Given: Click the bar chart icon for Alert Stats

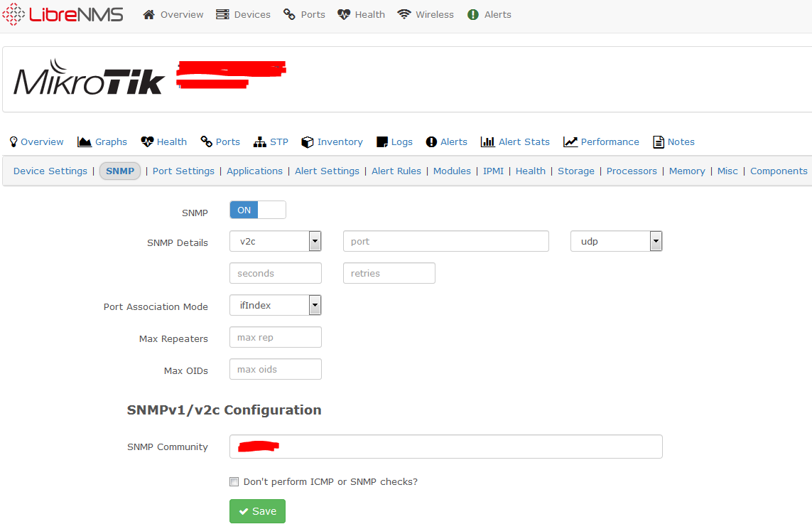Looking at the screenshot, I should pos(488,142).
